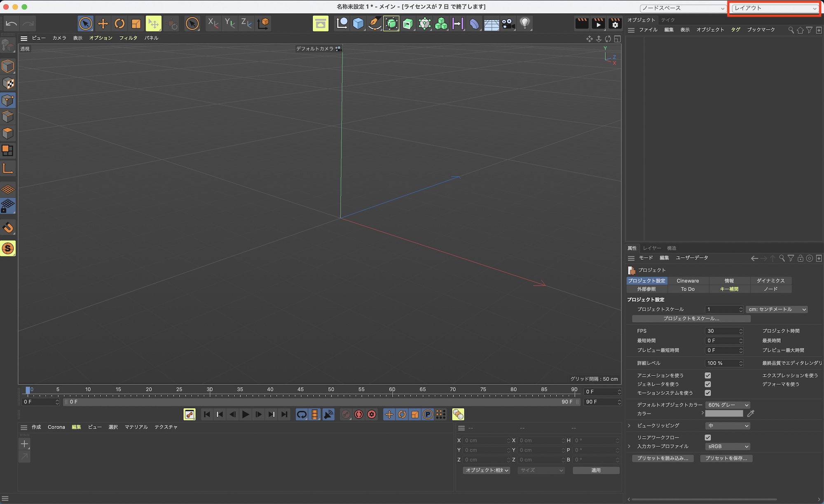Open the Render Settings gear icon
Image resolution: width=824 pixels, height=504 pixels.
[x=614, y=23]
